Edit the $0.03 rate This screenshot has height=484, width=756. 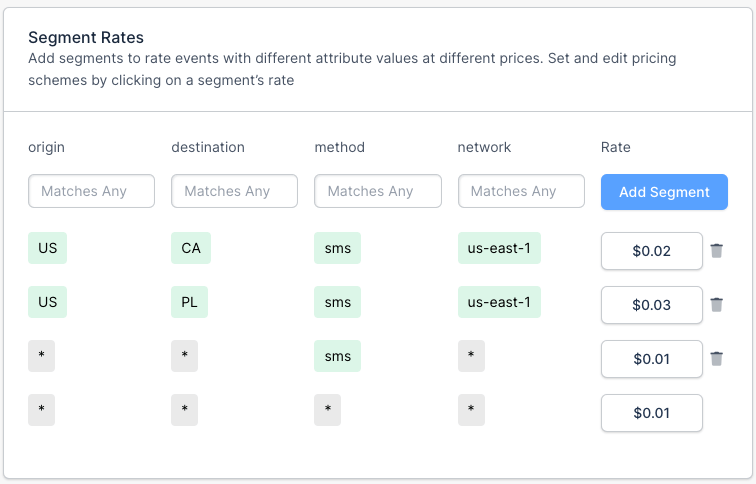coord(651,305)
